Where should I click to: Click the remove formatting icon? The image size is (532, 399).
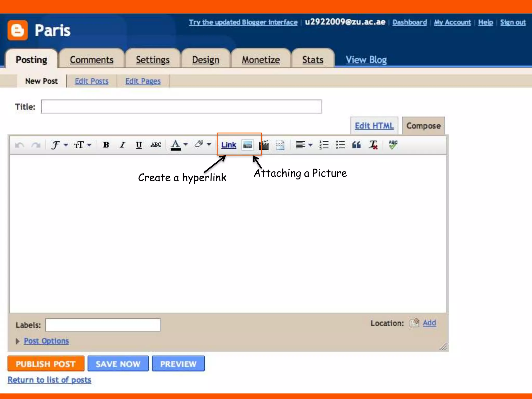373,145
